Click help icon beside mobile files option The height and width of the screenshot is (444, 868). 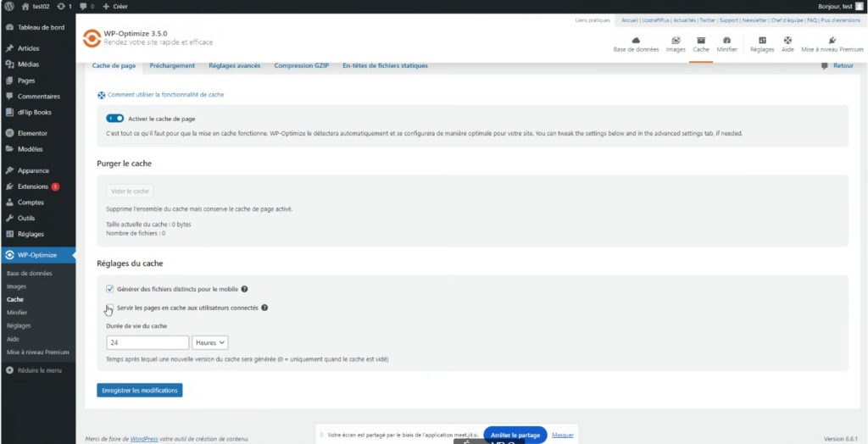point(244,289)
